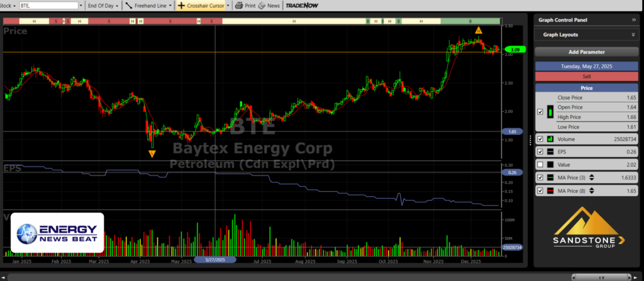Expand the Graph Layouts section
Viewport: 644px width, 281px height.
pos(633,35)
